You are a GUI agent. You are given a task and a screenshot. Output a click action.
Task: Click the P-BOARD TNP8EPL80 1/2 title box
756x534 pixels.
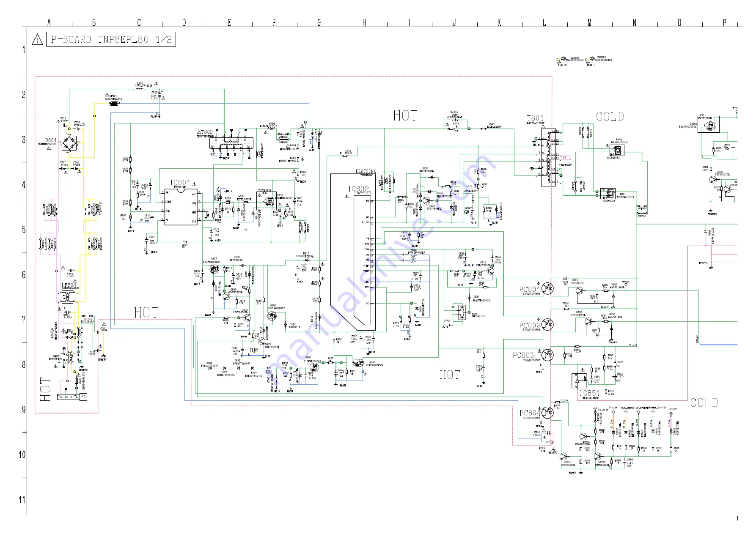click(x=111, y=39)
